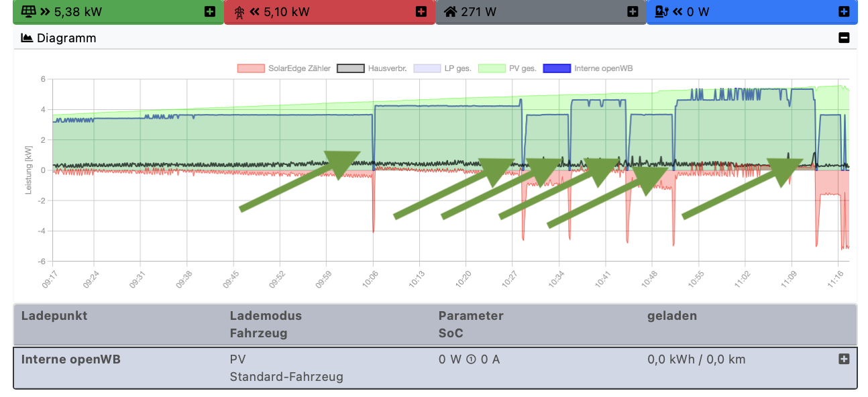Toggle Interne openWB legend series

click(x=588, y=68)
